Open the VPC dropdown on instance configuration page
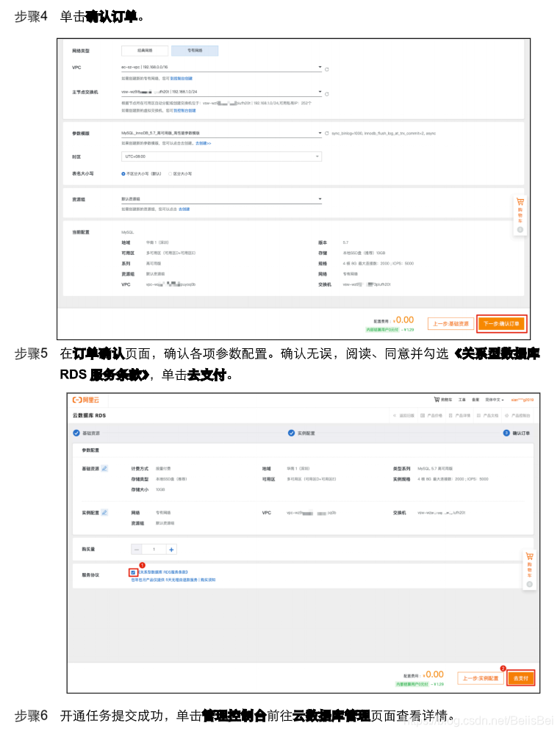The height and width of the screenshot is (734, 560). (221, 68)
